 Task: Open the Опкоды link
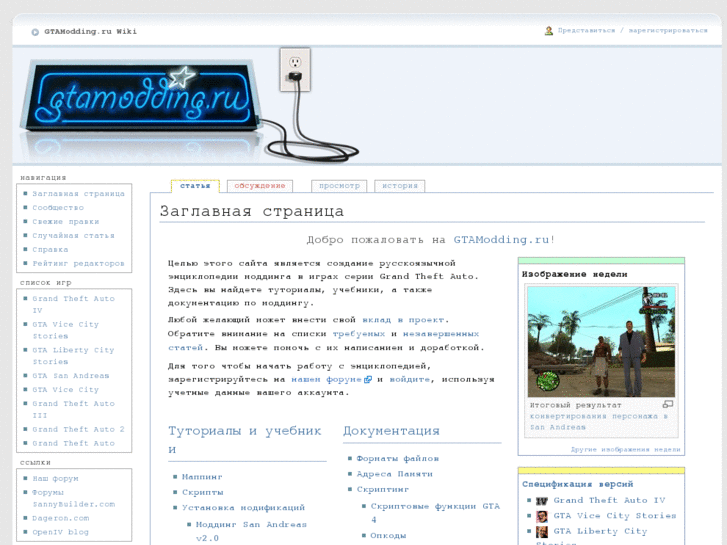388,536
